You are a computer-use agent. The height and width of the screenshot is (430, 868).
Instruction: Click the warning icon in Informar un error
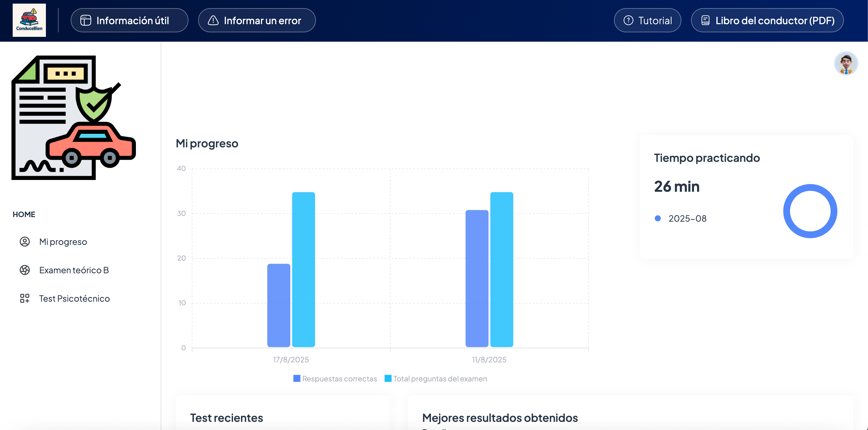[x=213, y=20]
